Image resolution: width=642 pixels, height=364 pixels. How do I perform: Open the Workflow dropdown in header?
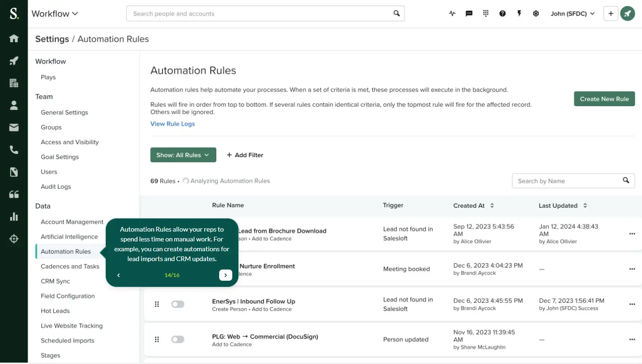(55, 14)
